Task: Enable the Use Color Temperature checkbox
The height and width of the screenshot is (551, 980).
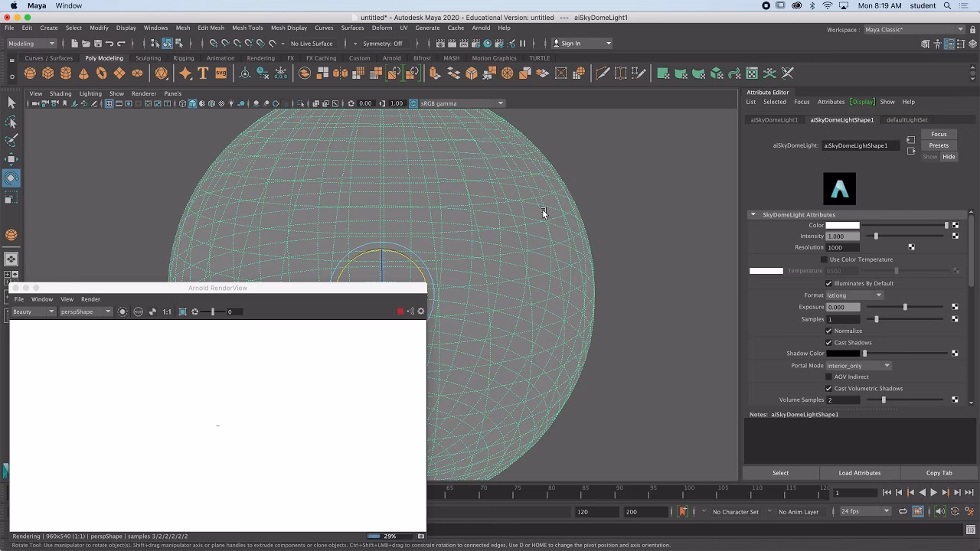Action: 824,259
